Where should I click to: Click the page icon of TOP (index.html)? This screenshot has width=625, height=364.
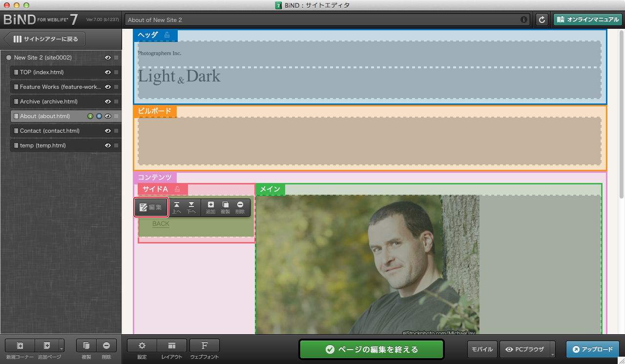(16, 72)
